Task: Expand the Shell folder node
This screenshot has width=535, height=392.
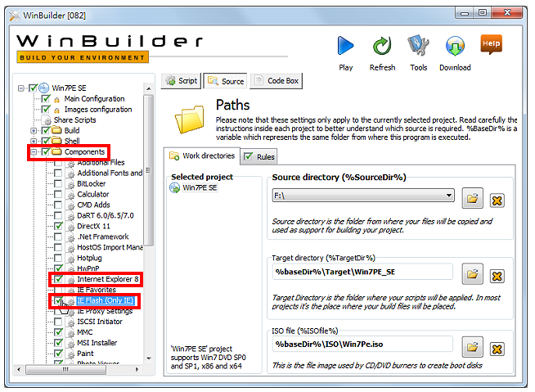Action: tap(34, 141)
